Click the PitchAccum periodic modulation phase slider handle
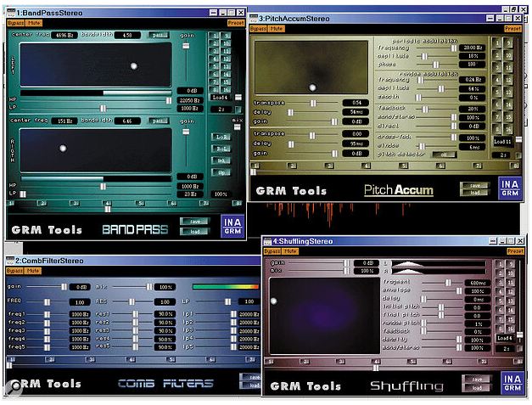Image resolution: width=532 pixels, height=405 pixels. [x=436, y=65]
